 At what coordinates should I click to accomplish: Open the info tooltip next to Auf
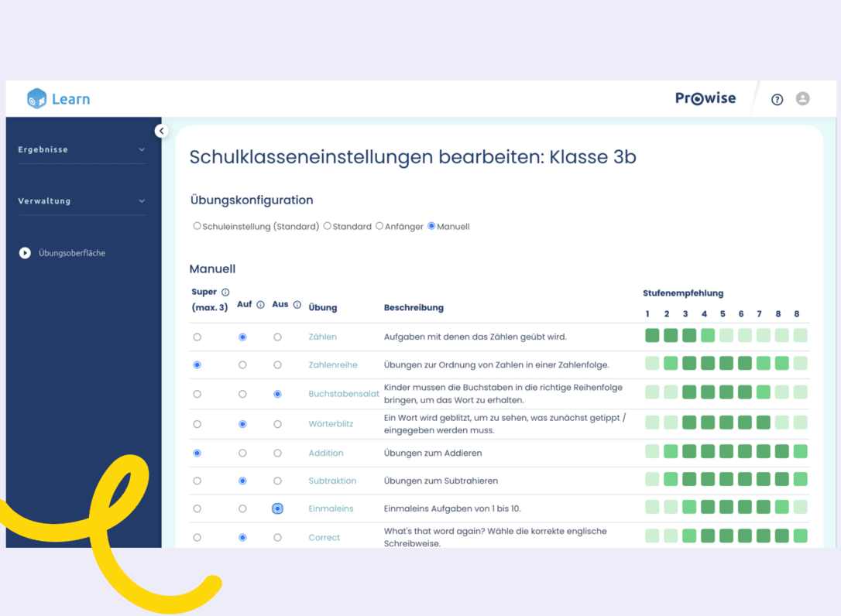(259, 303)
